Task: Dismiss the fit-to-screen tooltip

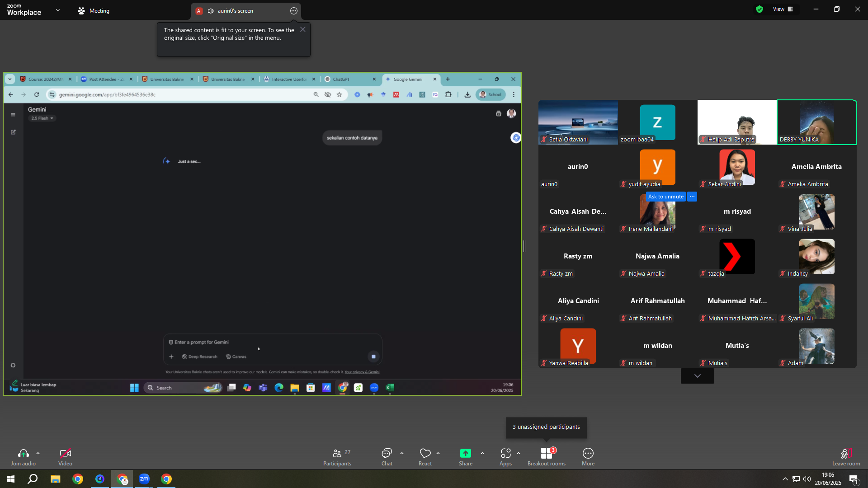Action: coord(303,29)
